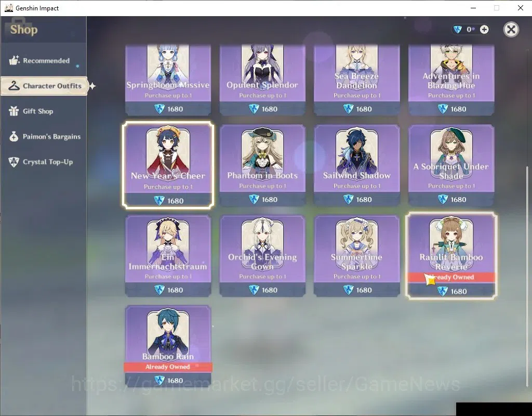Add Genesis Crystals with plus button
Screen dimensions: 532x416
tap(484, 30)
